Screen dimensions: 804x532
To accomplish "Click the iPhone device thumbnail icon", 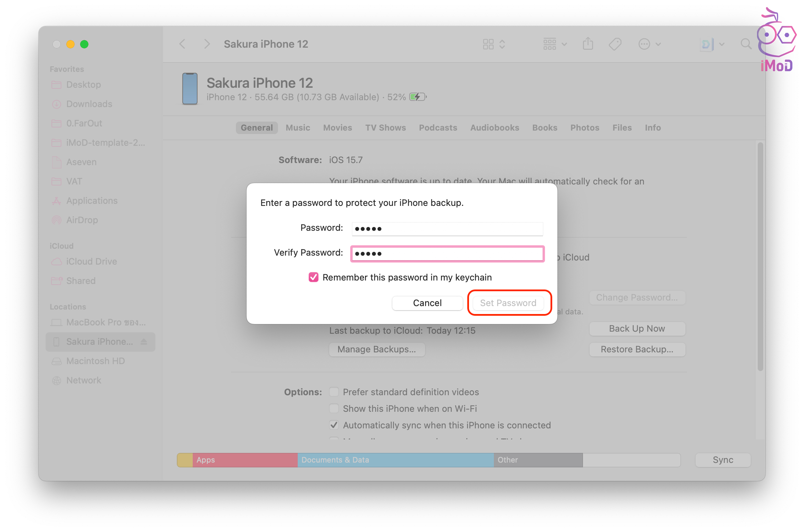I will 190,89.
